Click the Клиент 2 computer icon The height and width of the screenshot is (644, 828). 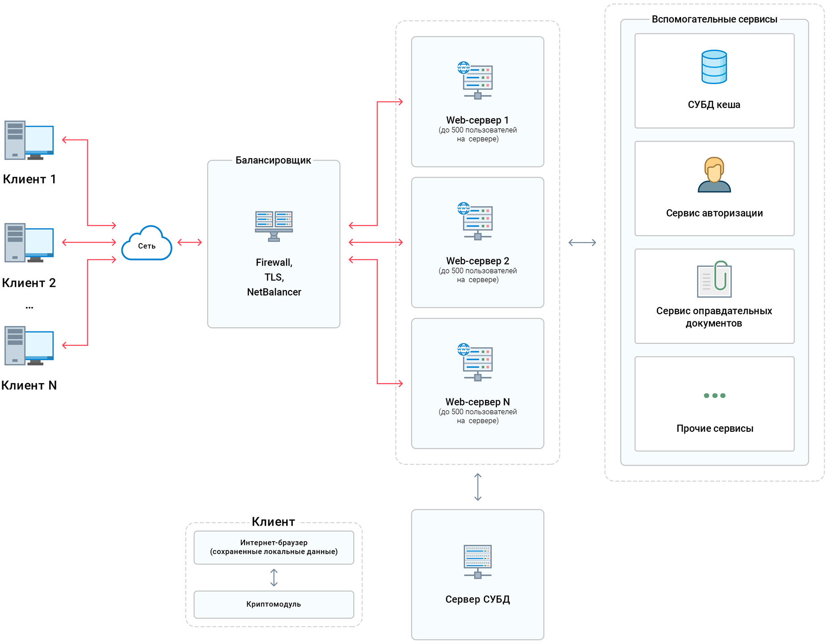click(29, 243)
